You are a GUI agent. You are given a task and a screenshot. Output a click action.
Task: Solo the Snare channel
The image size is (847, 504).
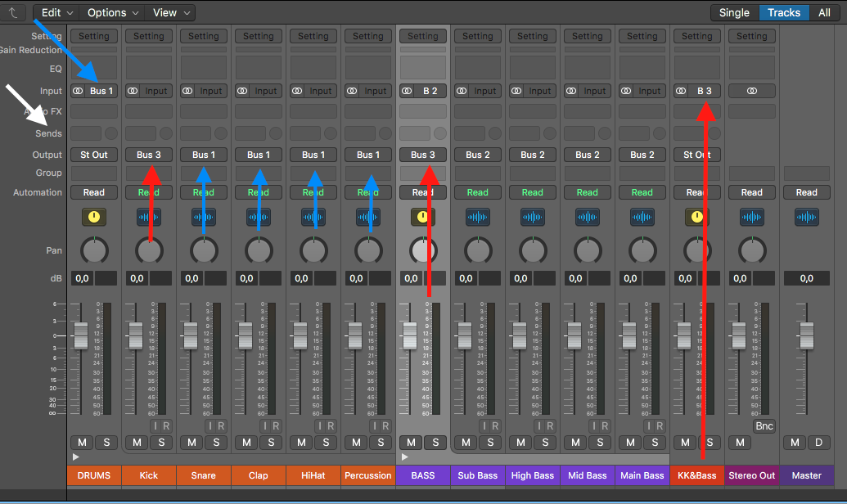coord(216,443)
